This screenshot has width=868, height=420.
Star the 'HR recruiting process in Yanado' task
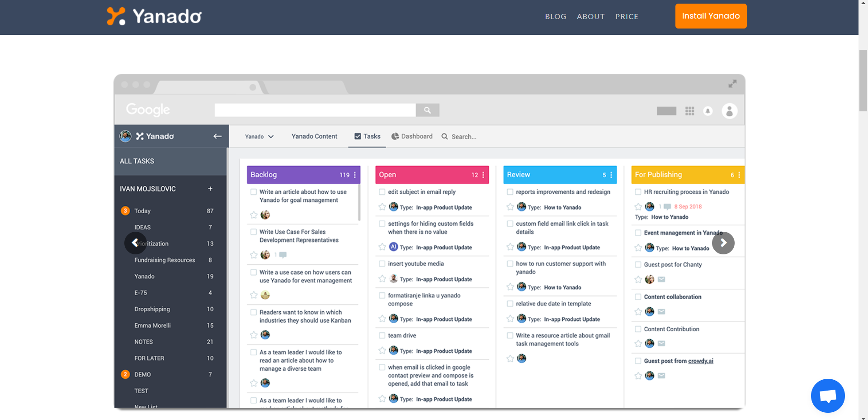pos(638,207)
